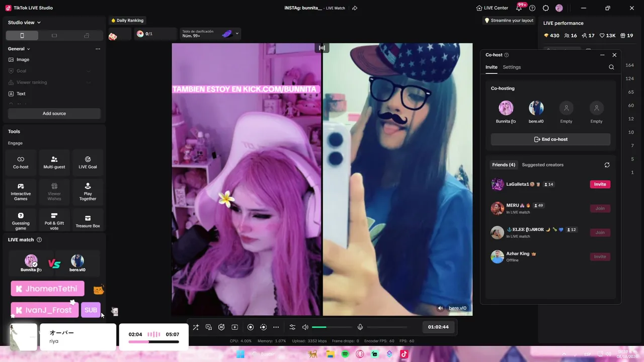Refresh the friends list
The height and width of the screenshot is (362, 644).
pyautogui.click(x=607, y=165)
